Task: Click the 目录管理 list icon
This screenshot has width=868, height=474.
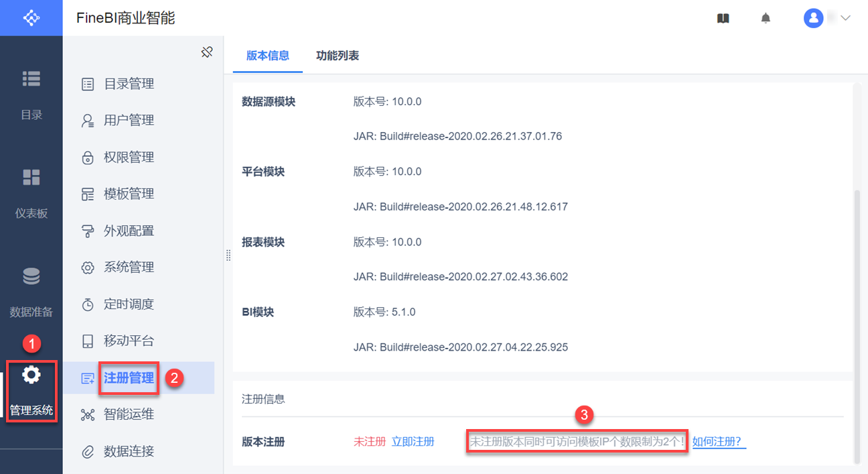Action: [x=88, y=84]
